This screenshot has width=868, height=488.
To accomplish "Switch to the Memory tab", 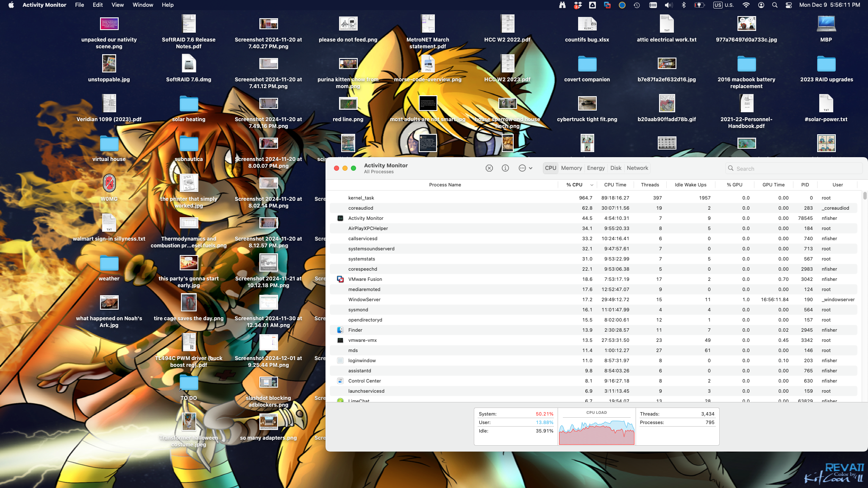I will [571, 168].
